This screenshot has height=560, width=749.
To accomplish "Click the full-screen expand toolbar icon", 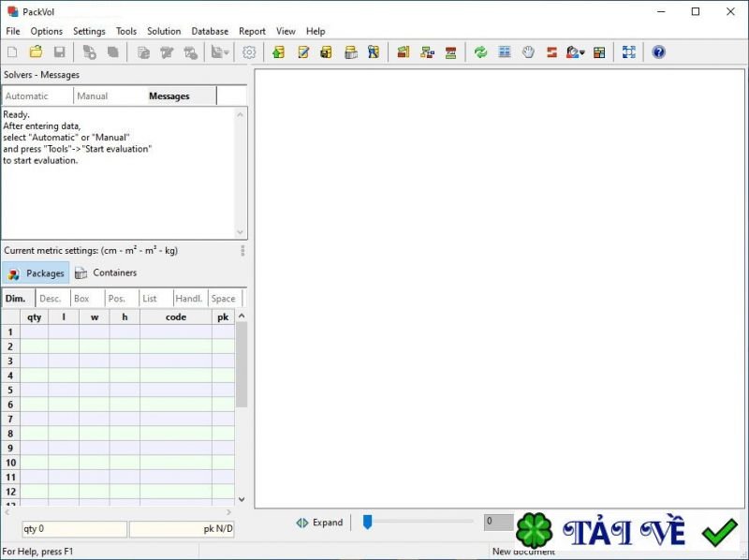I will (630, 52).
